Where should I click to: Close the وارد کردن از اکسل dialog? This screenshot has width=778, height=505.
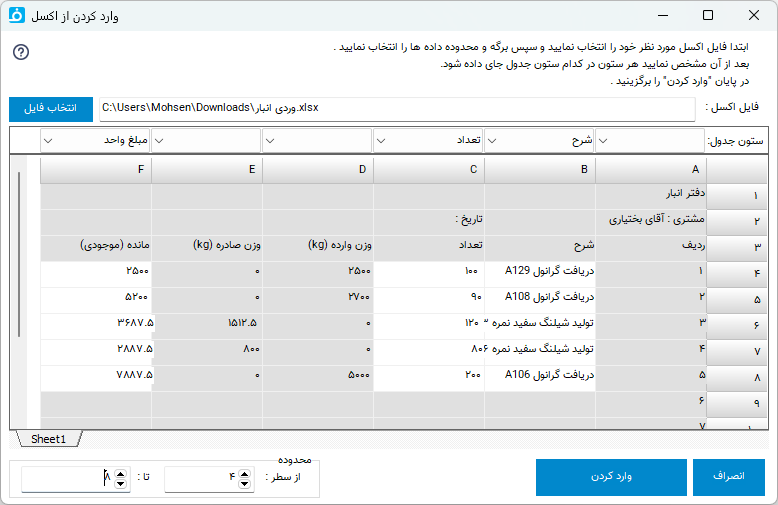754,15
